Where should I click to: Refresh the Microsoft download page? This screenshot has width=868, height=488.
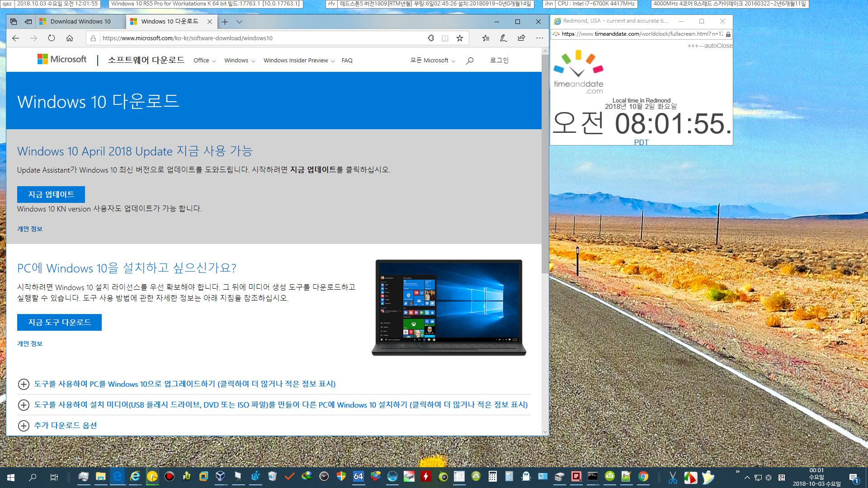coord(52,38)
